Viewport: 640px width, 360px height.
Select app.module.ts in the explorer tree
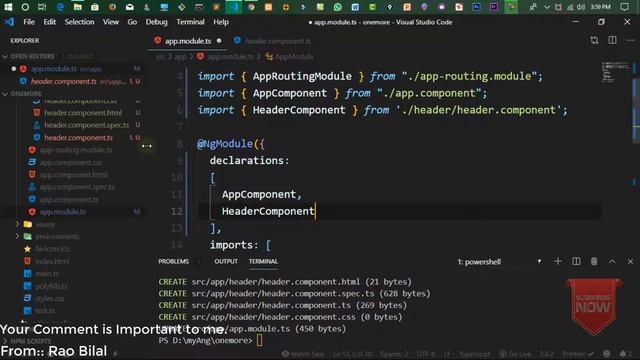[x=62, y=212]
